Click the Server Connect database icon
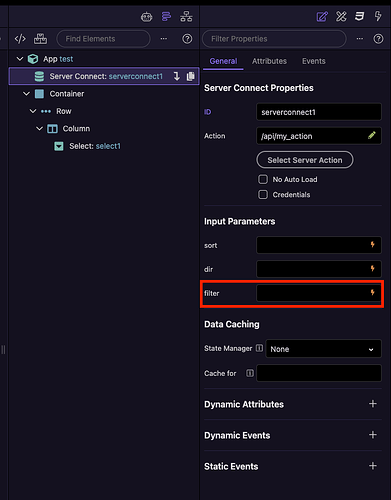The width and height of the screenshot is (391, 500). 39,76
